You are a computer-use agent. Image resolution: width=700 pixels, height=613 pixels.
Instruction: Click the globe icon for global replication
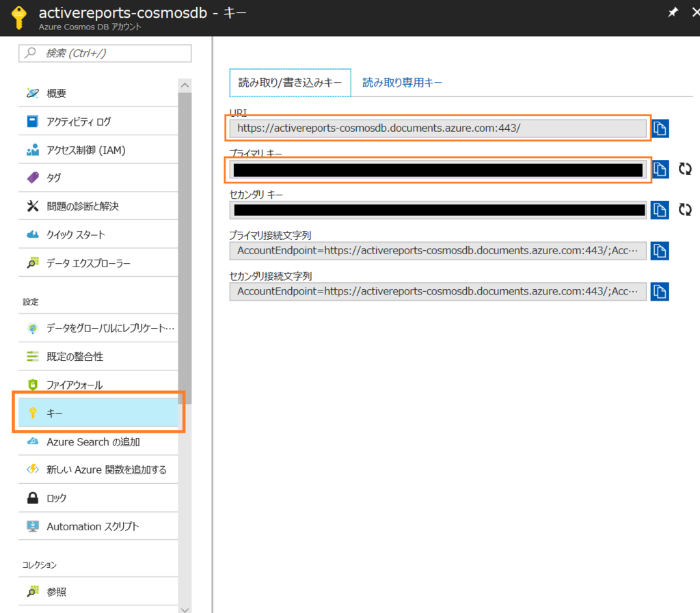pos(33,328)
